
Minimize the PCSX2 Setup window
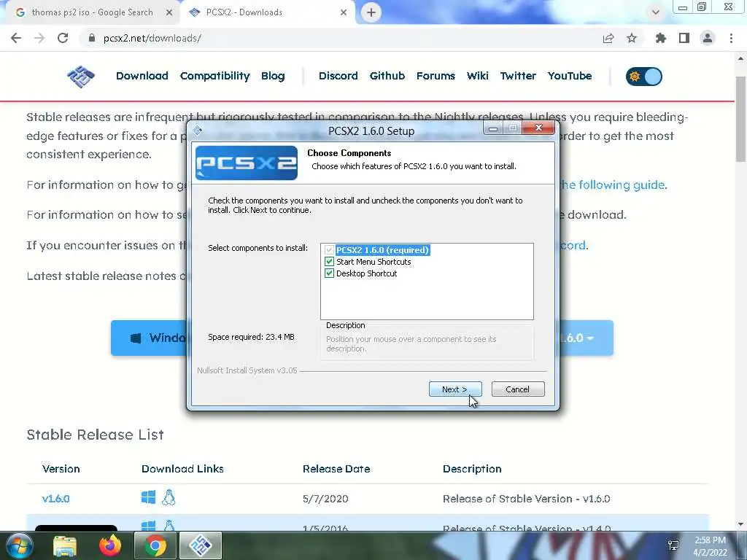point(493,128)
